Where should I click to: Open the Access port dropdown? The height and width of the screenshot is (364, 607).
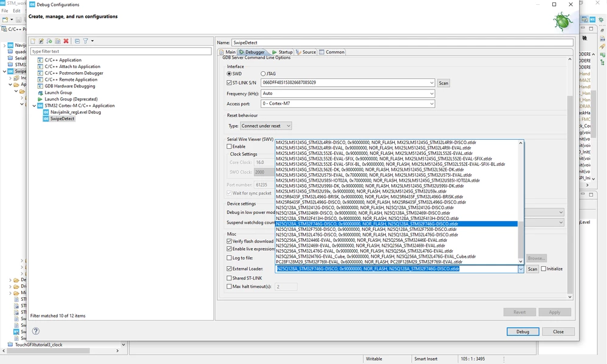click(431, 104)
